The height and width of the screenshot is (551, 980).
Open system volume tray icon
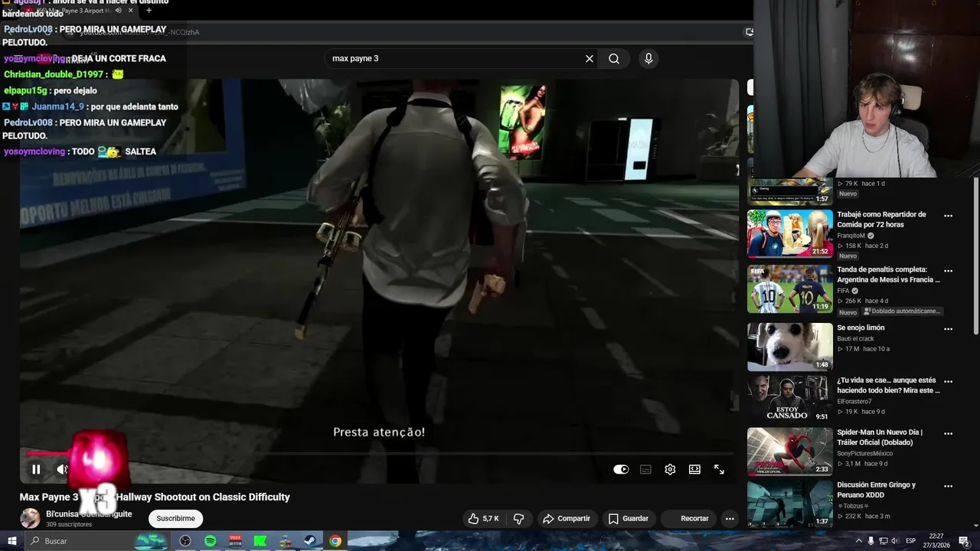point(896,541)
